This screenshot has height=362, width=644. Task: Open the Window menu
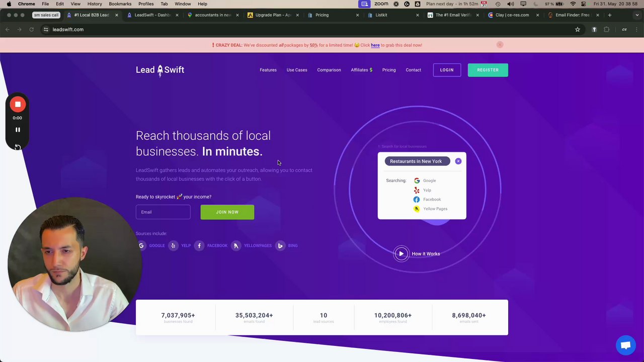[183, 4]
